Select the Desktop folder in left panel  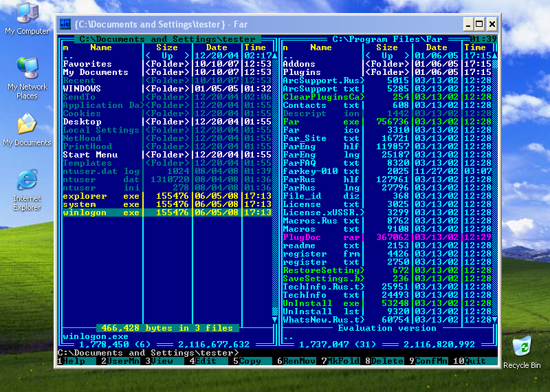pos(167,122)
